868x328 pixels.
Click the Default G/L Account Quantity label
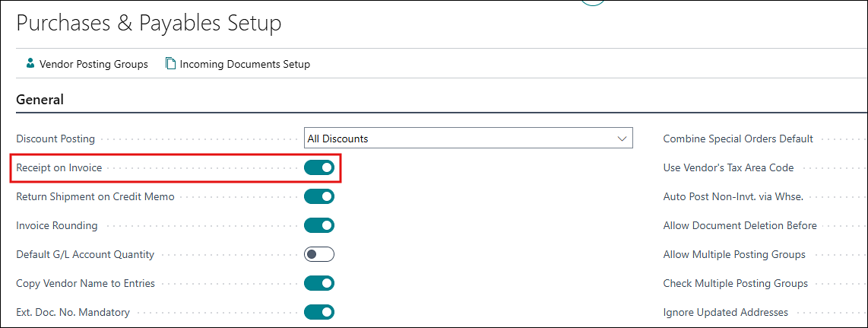(85, 254)
